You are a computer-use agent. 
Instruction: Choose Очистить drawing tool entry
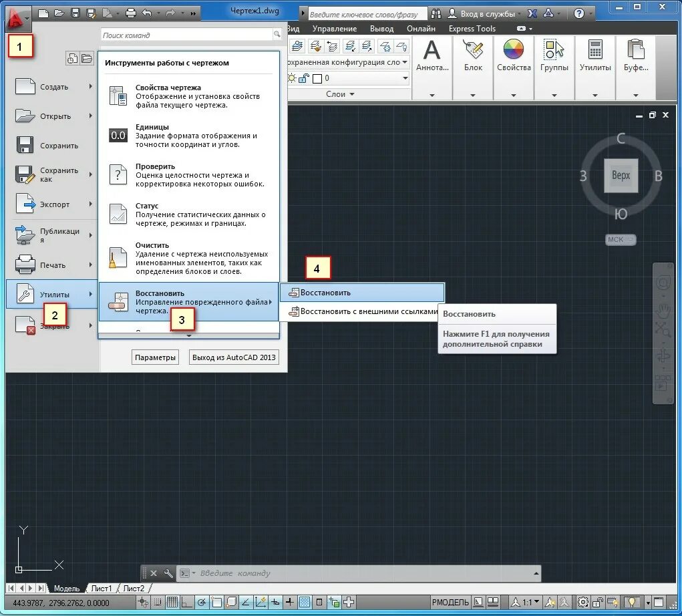pos(189,259)
